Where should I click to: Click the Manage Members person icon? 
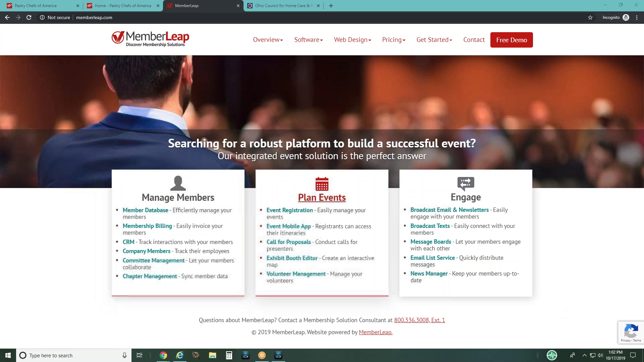pyautogui.click(x=178, y=183)
